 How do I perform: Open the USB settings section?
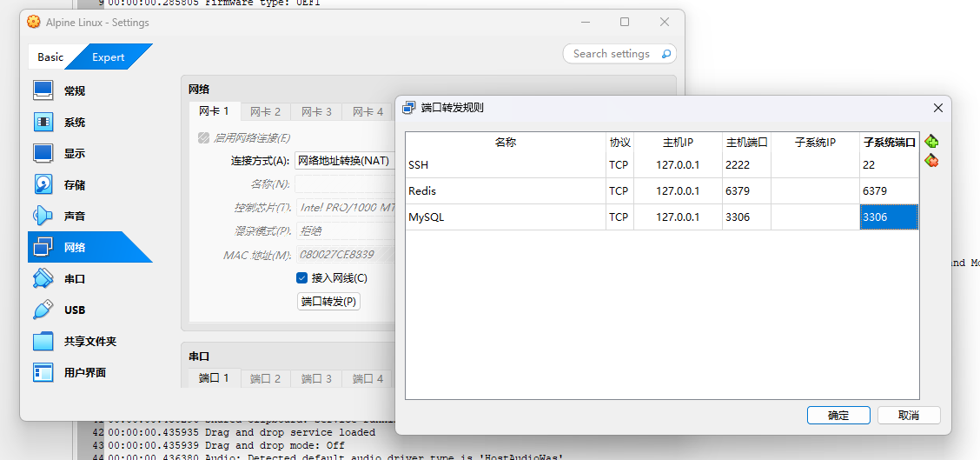coord(75,310)
